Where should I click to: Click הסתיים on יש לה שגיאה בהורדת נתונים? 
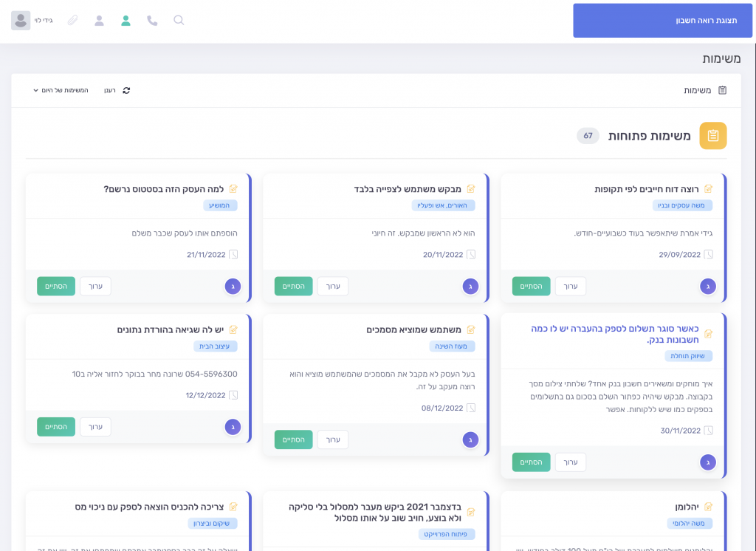click(x=56, y=427)
